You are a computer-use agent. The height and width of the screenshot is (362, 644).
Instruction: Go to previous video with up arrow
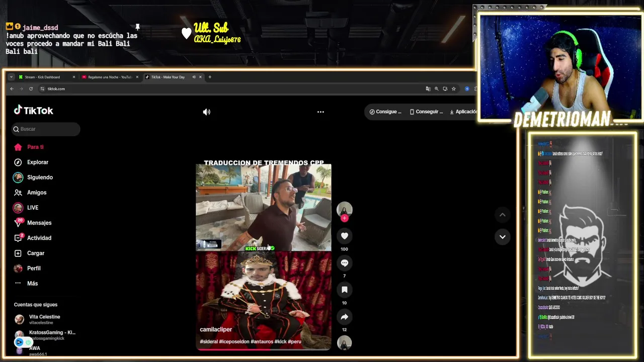coord(502,215)
